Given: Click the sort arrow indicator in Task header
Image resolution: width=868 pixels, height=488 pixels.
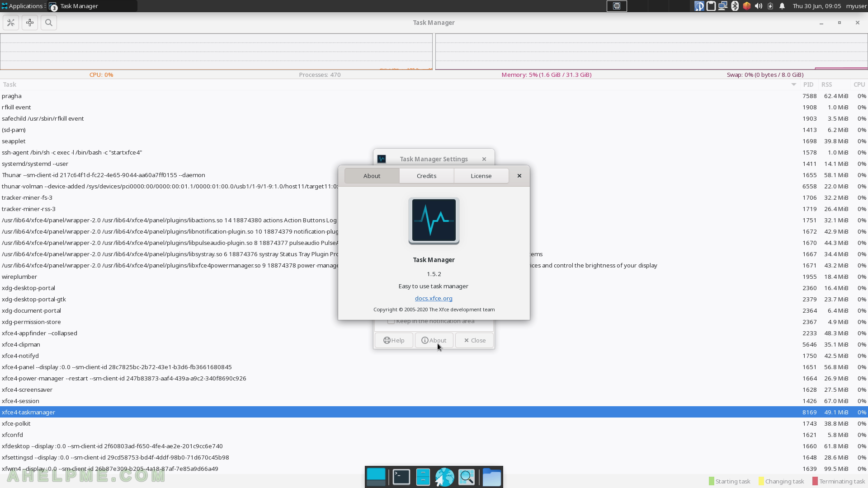Looking at the screenshot, I should pyautogui.click(x=793, y=84).
